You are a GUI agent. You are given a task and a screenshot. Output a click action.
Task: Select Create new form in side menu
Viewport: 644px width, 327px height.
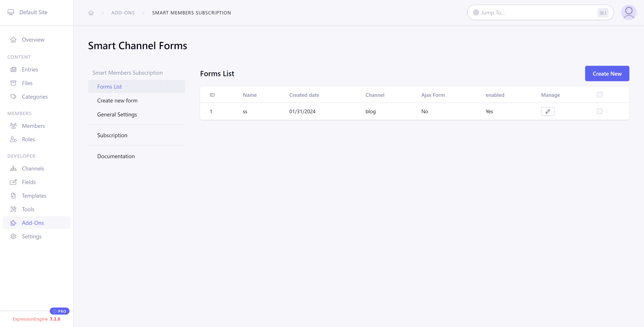[x=117, y=100]
